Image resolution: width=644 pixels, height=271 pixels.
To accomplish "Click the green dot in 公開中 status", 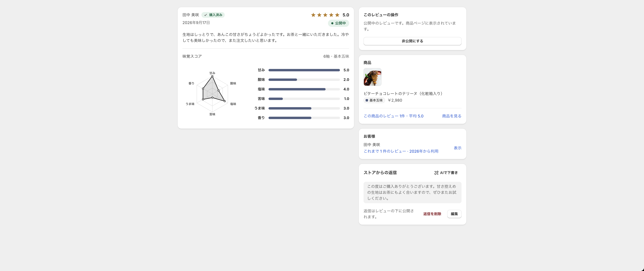I will tap(332, 23).
